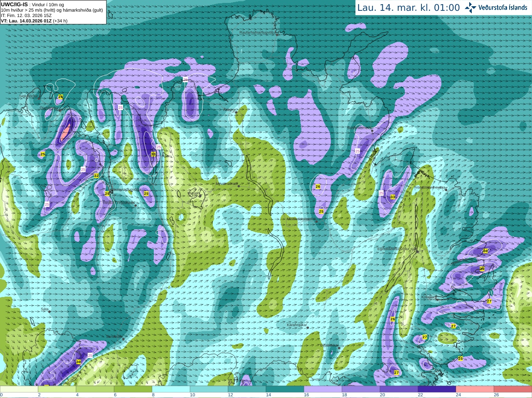Click the IT: Fim. 12. 03. 2026 15Z line

[x=26, y=15]
